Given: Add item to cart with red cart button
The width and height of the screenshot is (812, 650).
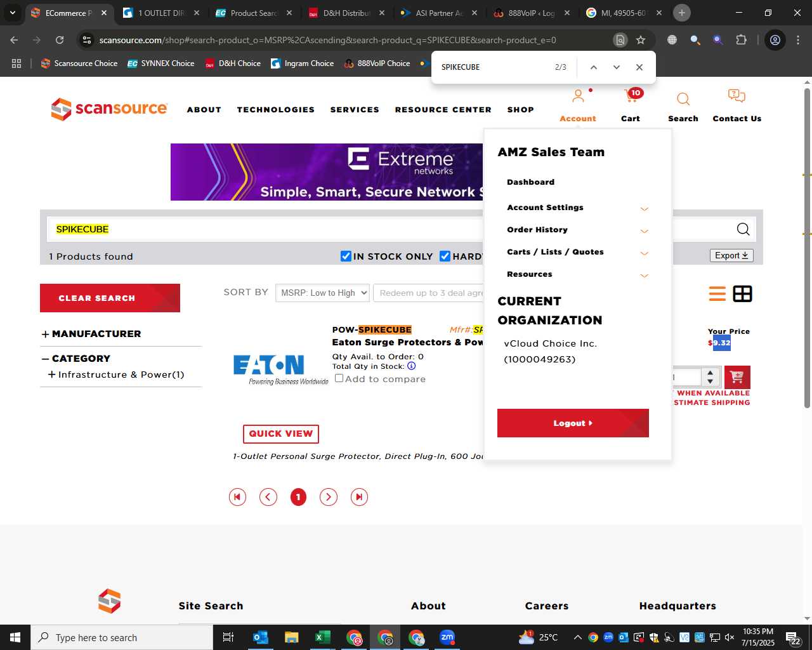Looking at the screenshot, I should pyautogui.click(x=737, y=377).
